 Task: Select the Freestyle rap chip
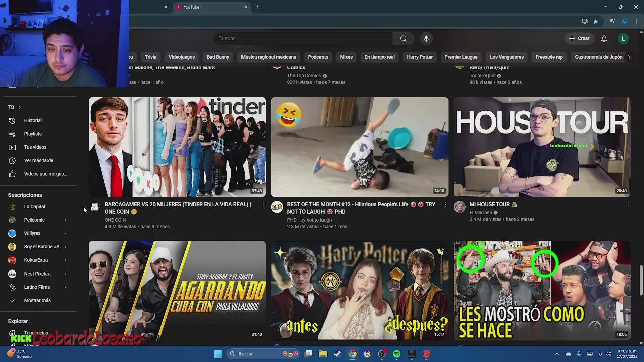coord(549,57)
